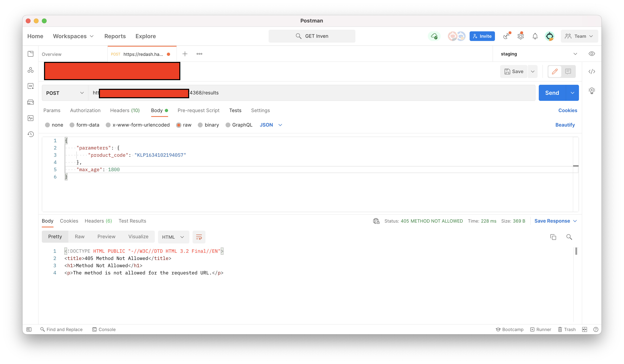Copy the response body with the copy icon
The height and width of the screenshot is (364, 624).
coord(553,237)
